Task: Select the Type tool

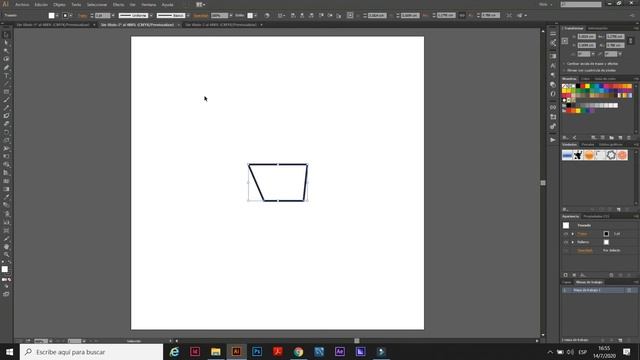Action: coord(6,76)
